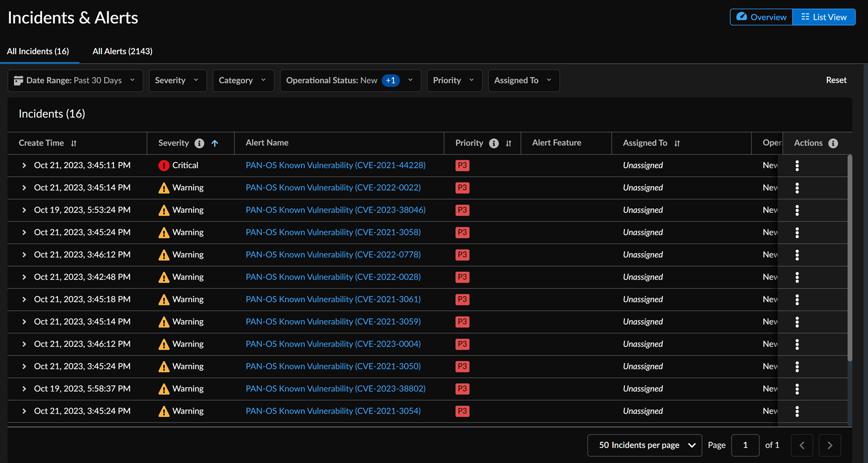
Task: Sort by Severity using the up arrow
Action: 215,143
